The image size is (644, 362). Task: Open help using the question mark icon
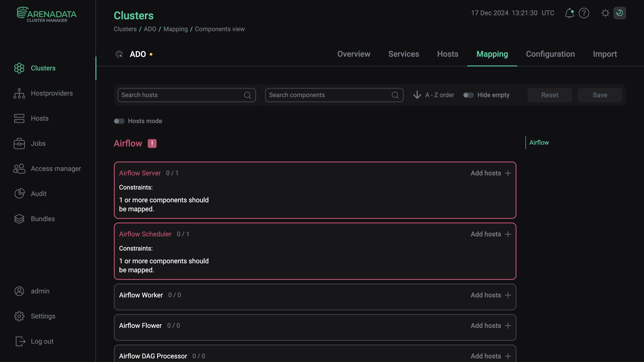[584, 13]
